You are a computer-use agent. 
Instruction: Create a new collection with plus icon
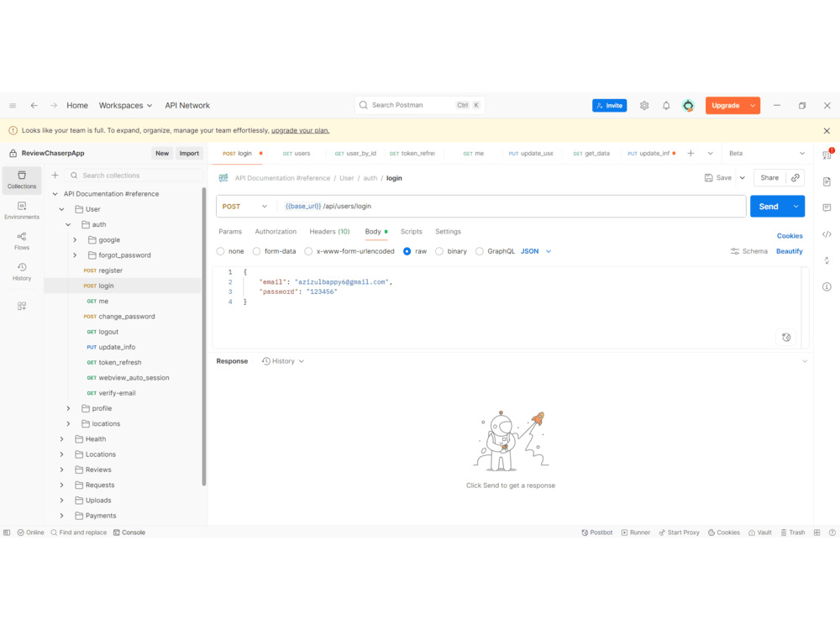pos(55,176)
